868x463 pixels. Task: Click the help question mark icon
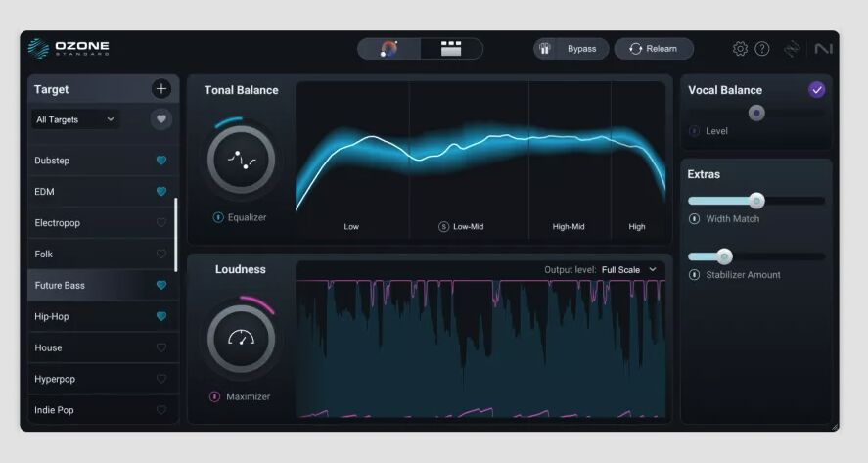point(762,49)
